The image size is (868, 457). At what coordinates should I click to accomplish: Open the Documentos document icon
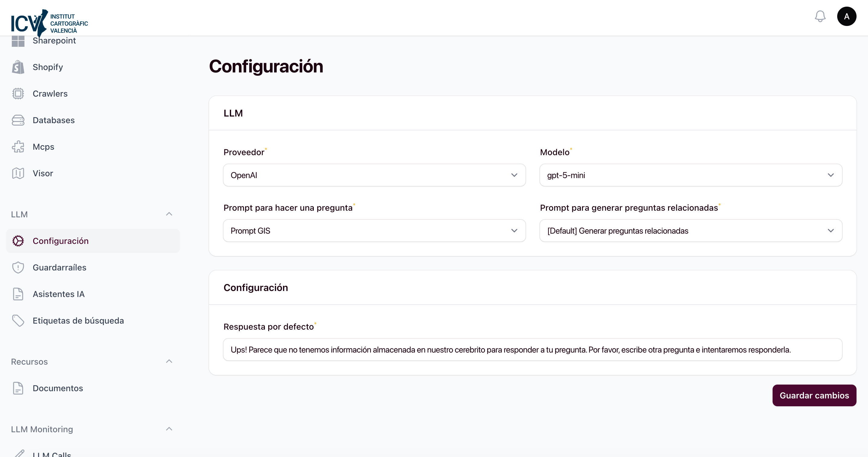[18, 388]
